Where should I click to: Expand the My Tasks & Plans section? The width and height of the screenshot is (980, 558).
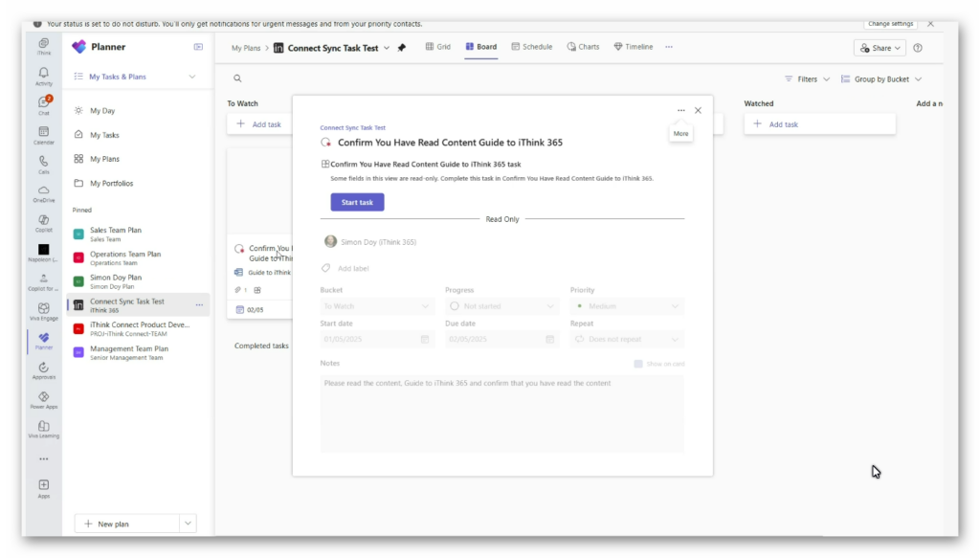pos(191,77)
